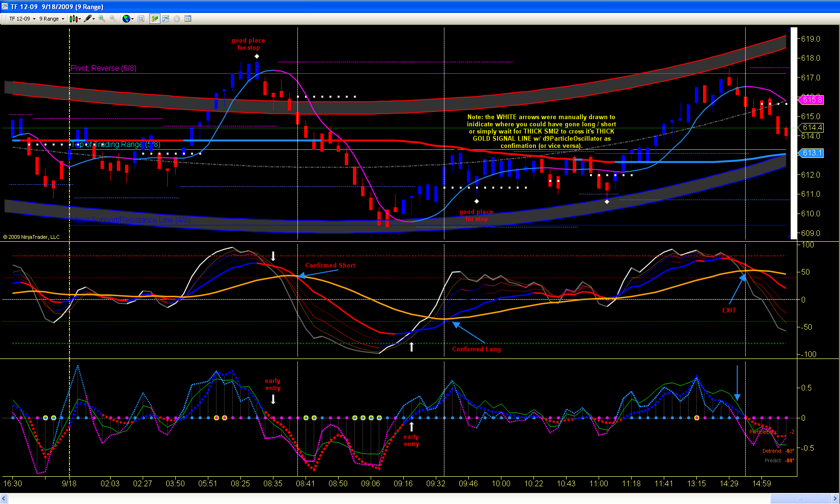Image resolution: width=840 pixels, height=504 pixels.
Task: Open the indicators chart icon
Action: coord(166,19)
